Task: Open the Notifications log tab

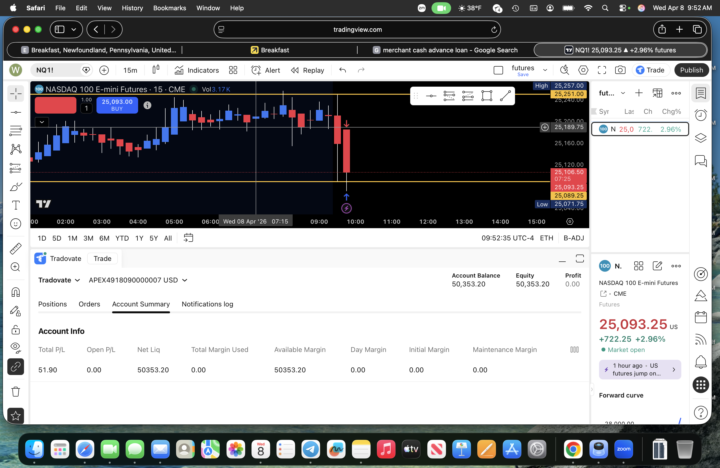Action: pos(207,304)
